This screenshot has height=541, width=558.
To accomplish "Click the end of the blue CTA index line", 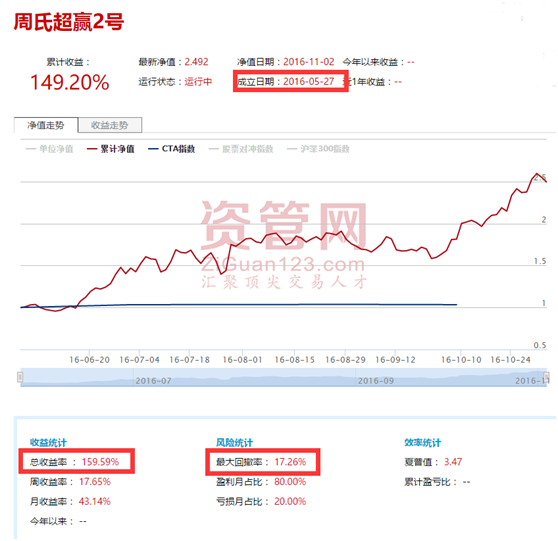I will point(457,305).
